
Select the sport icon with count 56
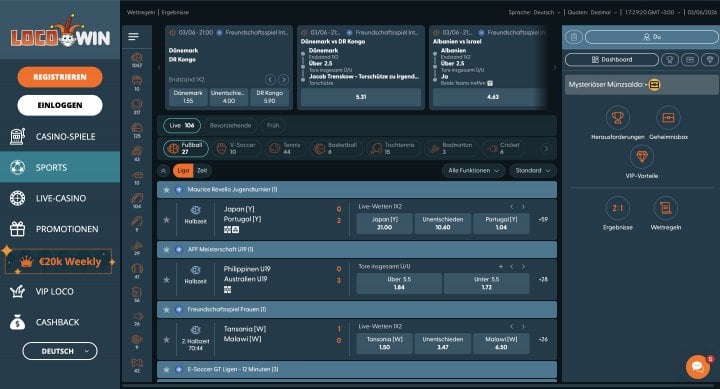point(137,295)
